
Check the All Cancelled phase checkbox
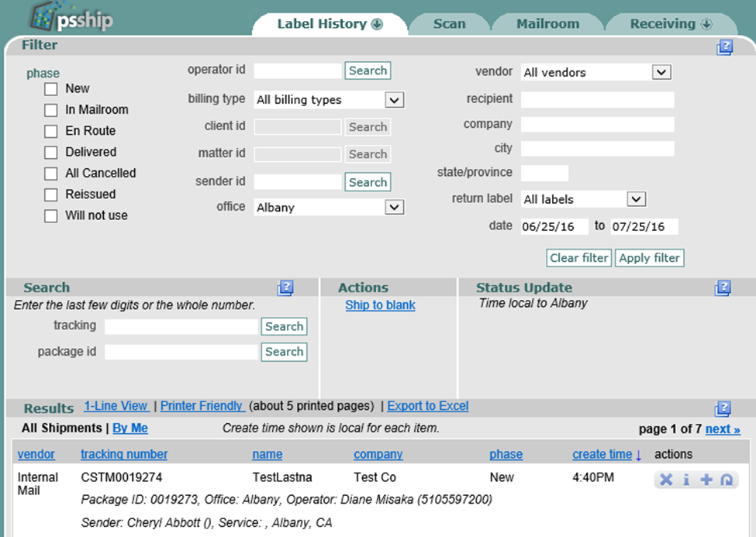(50, 174)
